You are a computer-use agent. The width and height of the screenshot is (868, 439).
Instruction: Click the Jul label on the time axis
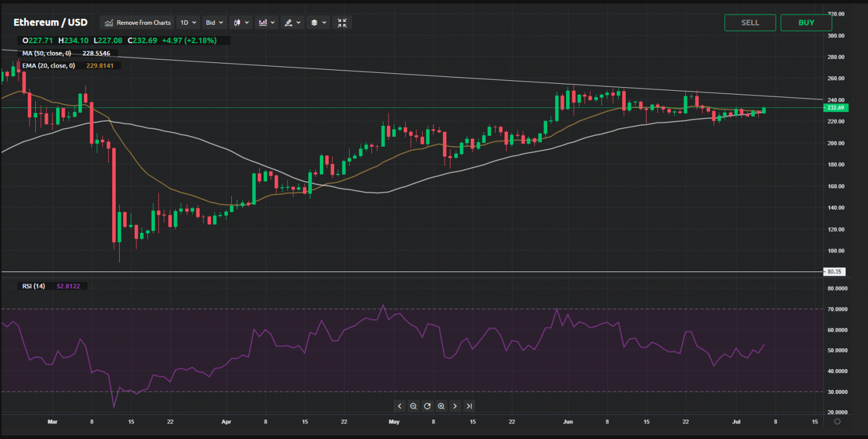click(735, 422)
